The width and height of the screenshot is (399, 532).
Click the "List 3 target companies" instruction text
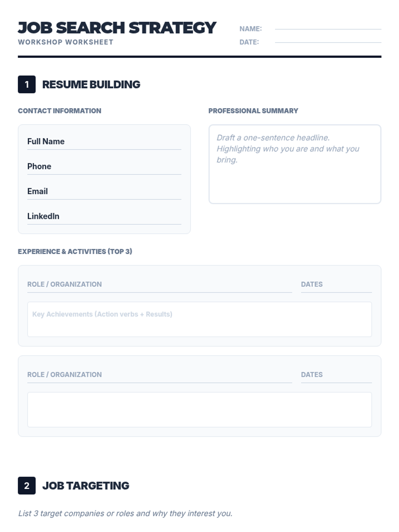click(x=125, y=513)
